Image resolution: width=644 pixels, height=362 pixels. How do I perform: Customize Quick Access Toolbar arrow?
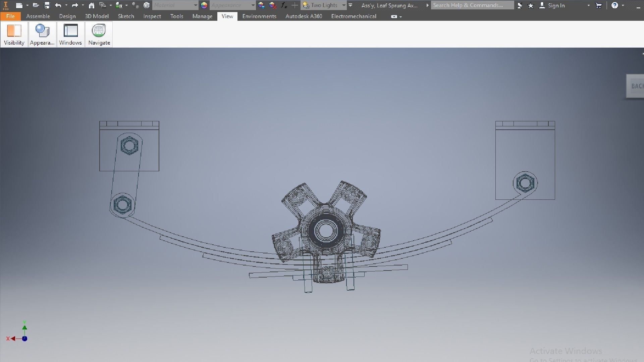point(351,5)
